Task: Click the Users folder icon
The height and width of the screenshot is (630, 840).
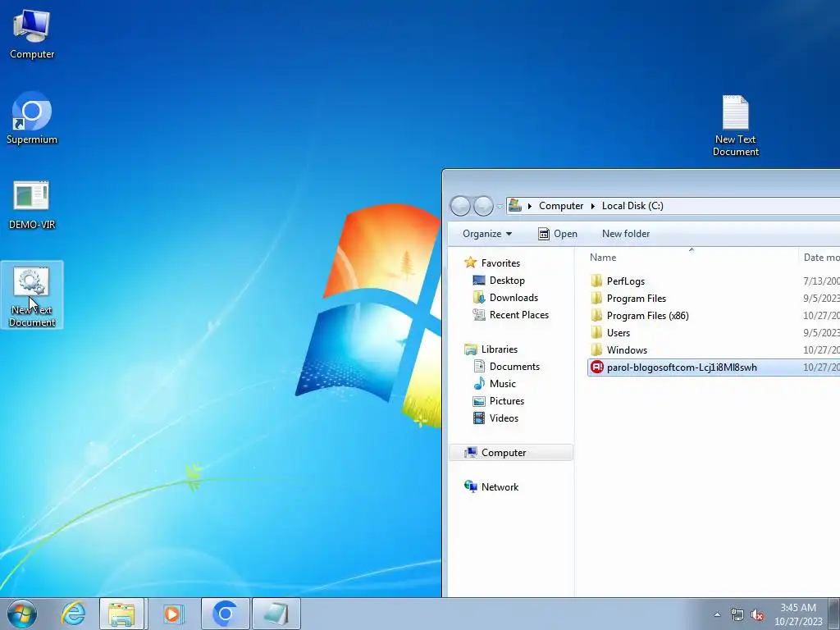Action: pos(596,332)
